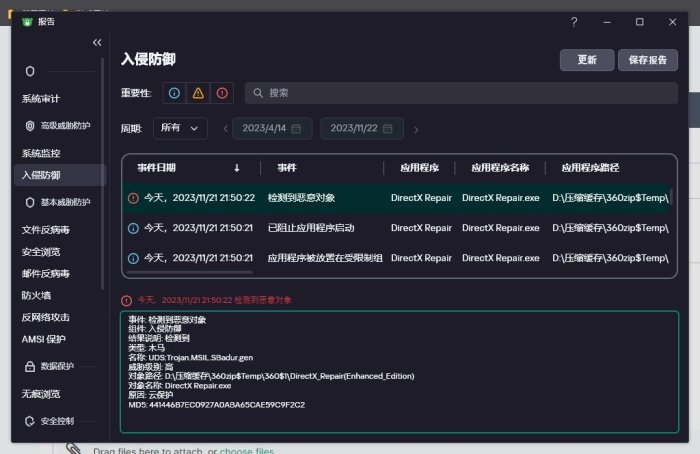700x454 pixels.
Task: Open AMSI 保护 in the sidebar
Action: [43, 339]
